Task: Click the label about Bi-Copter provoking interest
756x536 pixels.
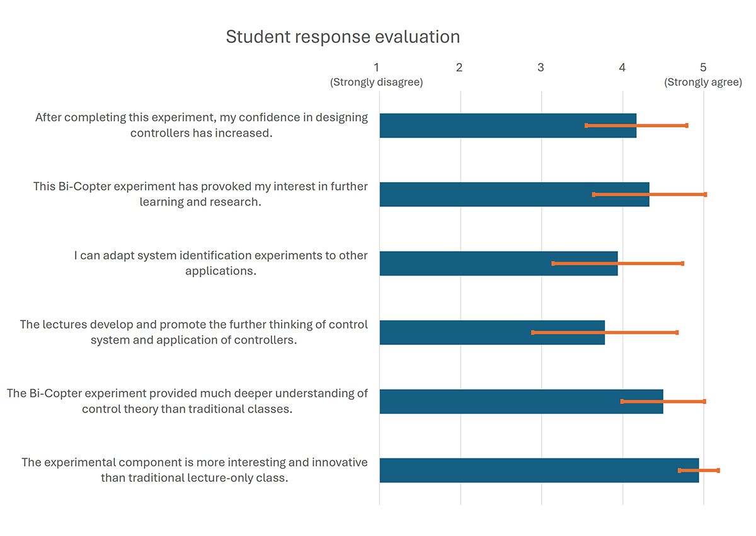Action: (x=200, y=194)
